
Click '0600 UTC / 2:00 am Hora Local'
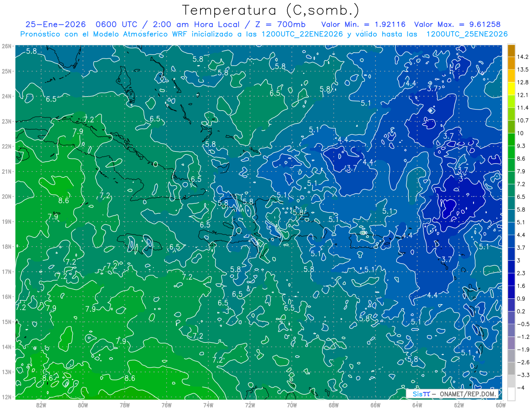coord(167,24)
